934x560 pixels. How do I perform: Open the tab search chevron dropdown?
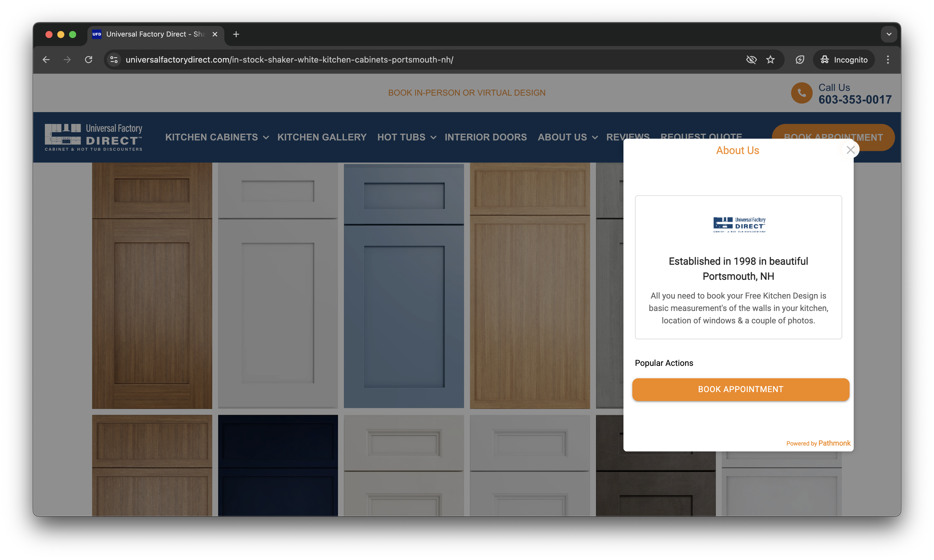pyautogui.click(x=889, y=34)
